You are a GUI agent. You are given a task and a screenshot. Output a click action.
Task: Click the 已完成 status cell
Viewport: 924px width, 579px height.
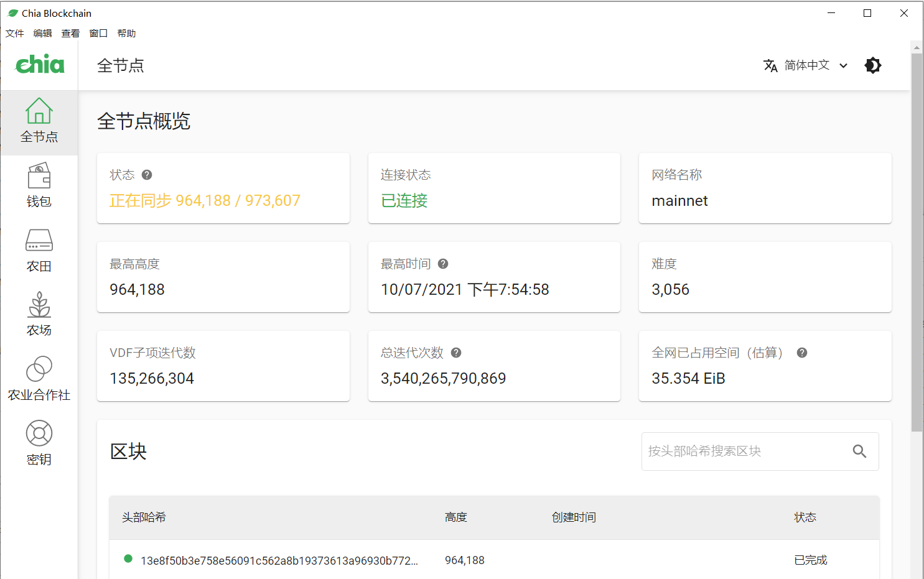pos(811,560)
